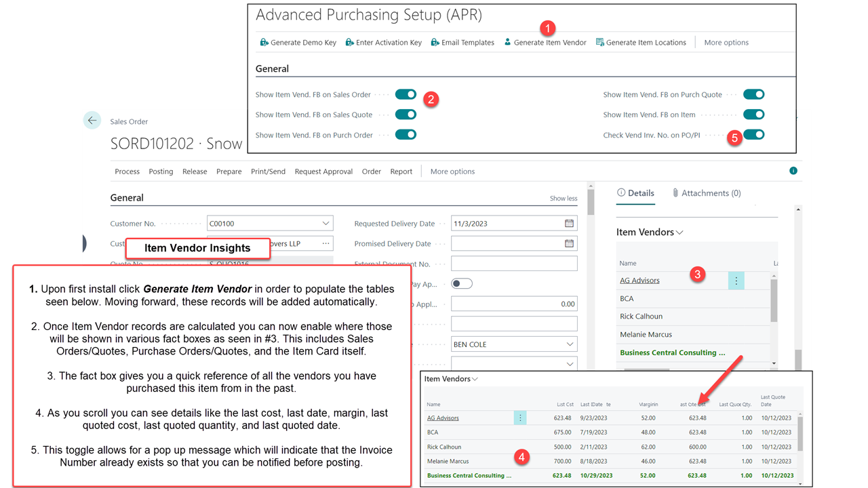868x488 pixels.
Task: Open the Print/Send menu
Action: pos(268,171)
